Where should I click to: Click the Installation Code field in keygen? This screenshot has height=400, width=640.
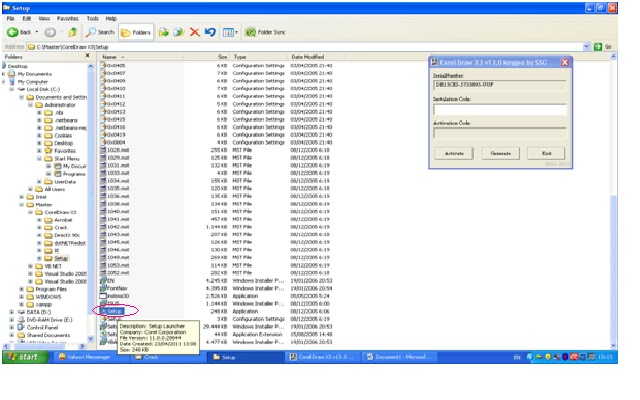pyautogui.click(x=500, y=109)
